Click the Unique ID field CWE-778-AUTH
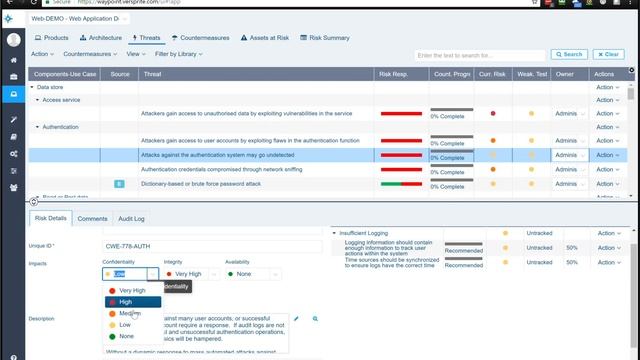Image resolution: width=640 pixels, height=360 pixels. click(x=212, y=246)
